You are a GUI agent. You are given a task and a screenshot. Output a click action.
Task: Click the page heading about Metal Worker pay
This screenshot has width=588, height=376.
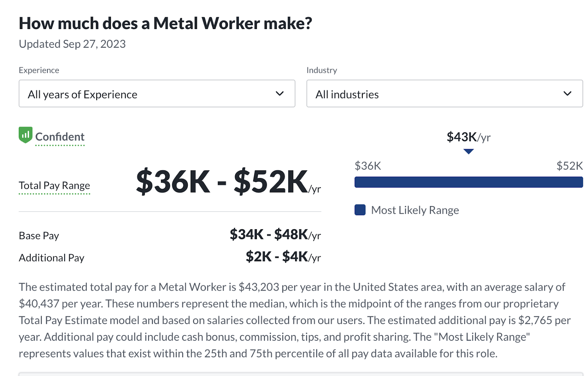165,24
